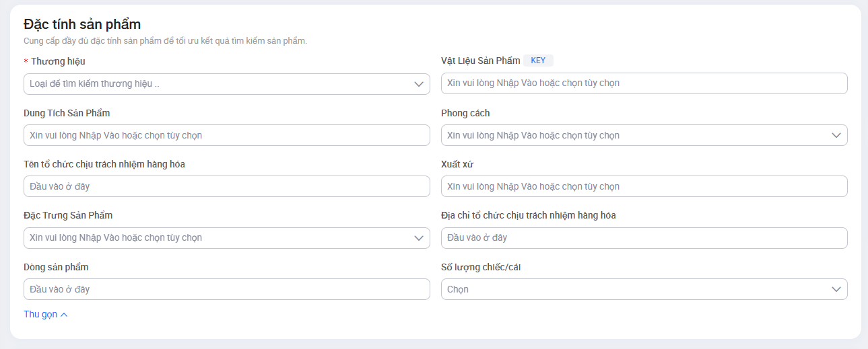Click the Xuất xứ input field
Screen dimensions: 868x349
(644, 186)
